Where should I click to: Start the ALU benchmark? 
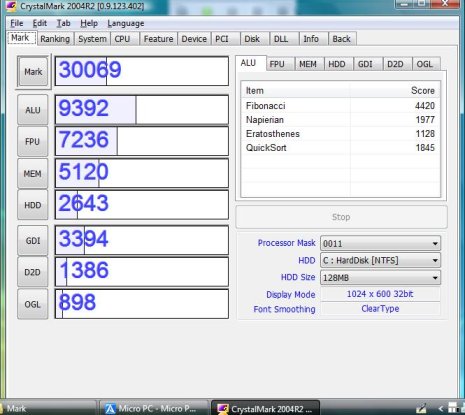(x=33, y=110)
